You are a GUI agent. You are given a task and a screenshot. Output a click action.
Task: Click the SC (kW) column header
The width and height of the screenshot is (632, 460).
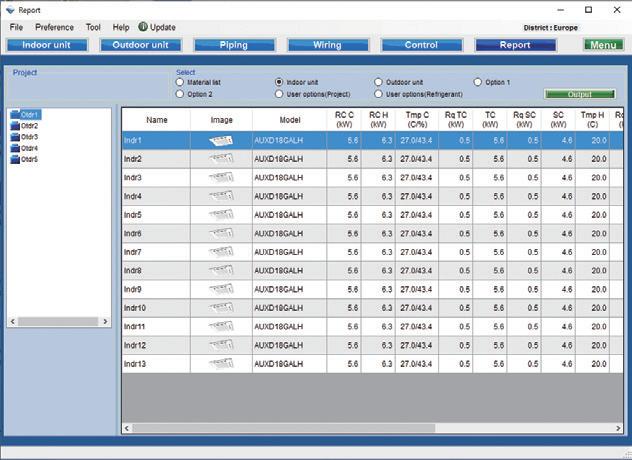point(558,120)
